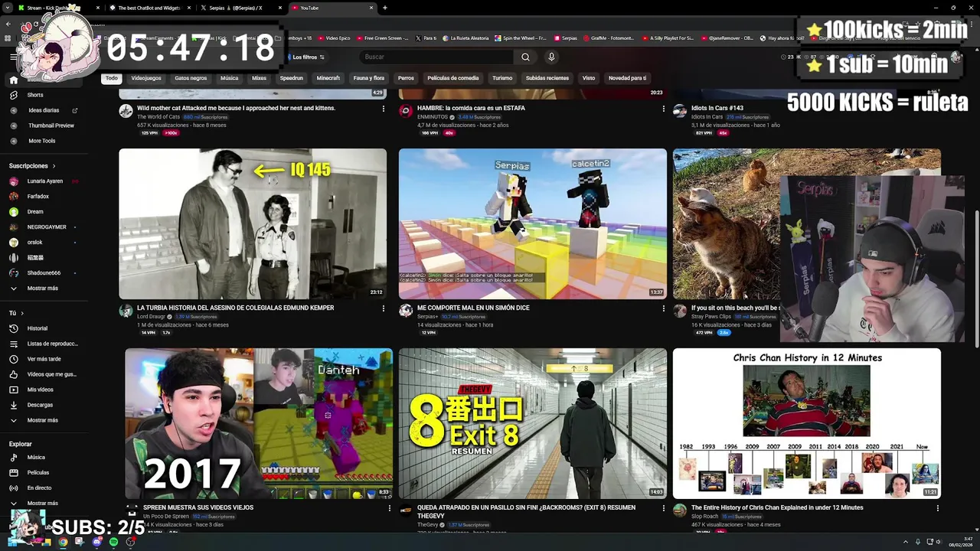
Task: Open Serpias+ channel avatar
Action: (x=406, y=311)
